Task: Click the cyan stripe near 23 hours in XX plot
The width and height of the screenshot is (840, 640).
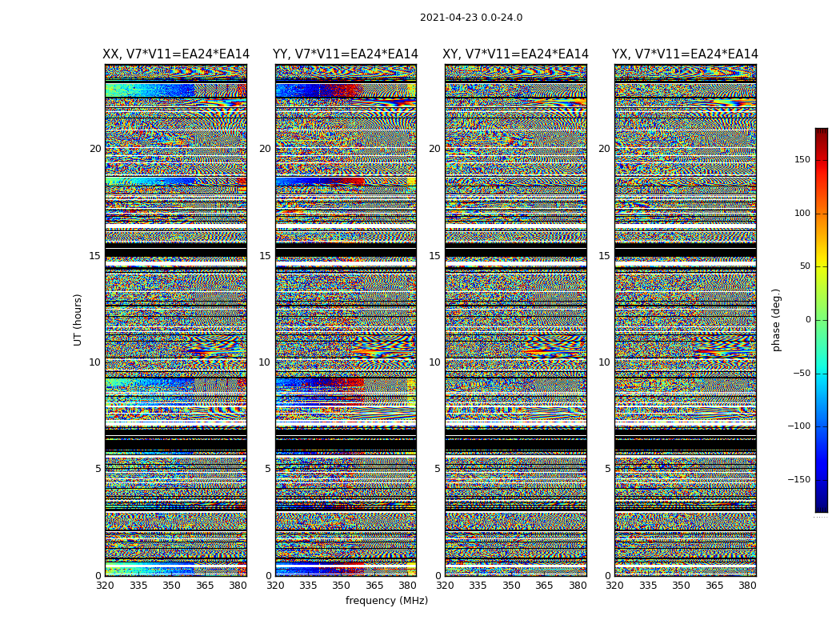Action: (x=176, y=90)
